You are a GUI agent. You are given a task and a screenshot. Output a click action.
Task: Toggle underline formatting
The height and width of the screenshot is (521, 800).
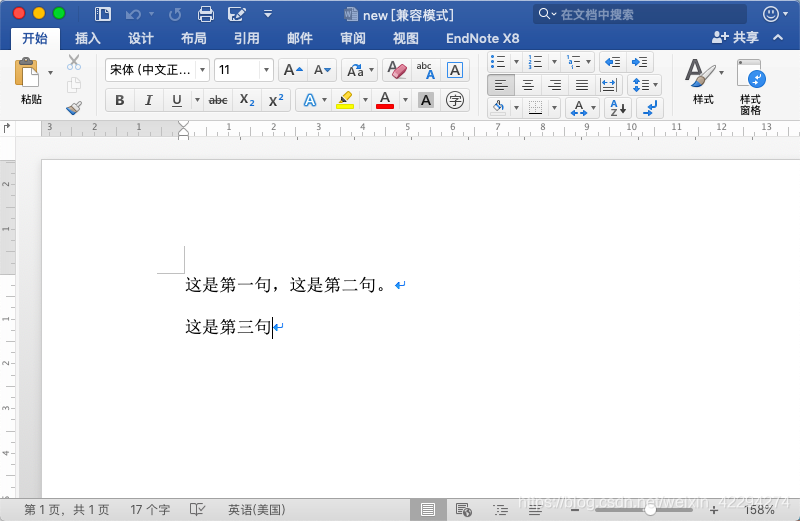[x=177, y=101]
